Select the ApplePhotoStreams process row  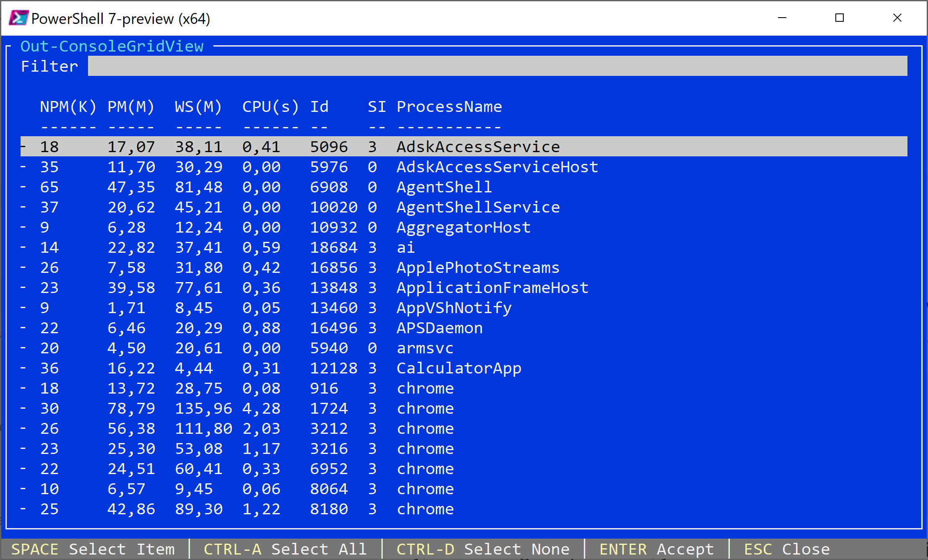coord(478,268)
